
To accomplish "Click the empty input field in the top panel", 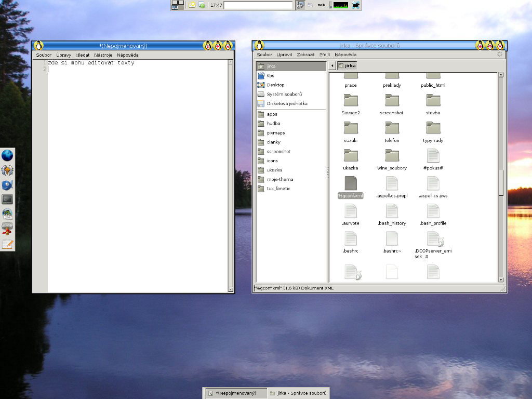I will (258, 5).
